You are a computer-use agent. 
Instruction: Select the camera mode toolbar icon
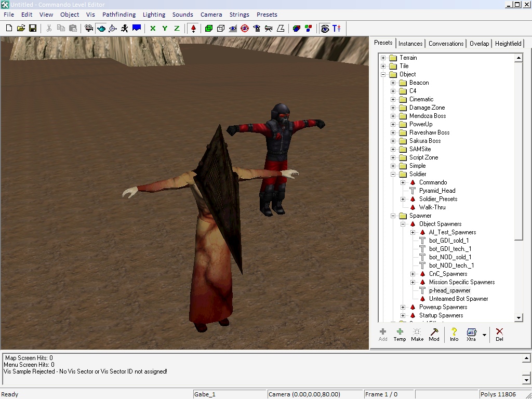pyautogui.click(x=89, y=28)
